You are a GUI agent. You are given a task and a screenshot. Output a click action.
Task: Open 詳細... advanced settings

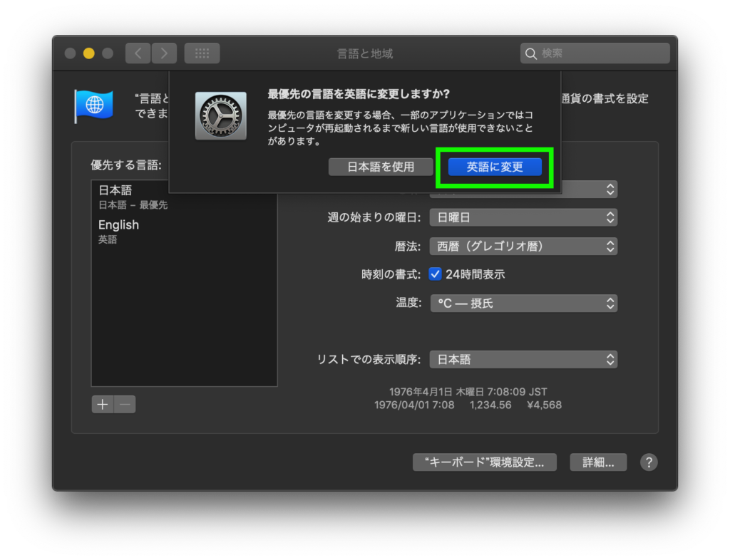(x=598, y=462)
